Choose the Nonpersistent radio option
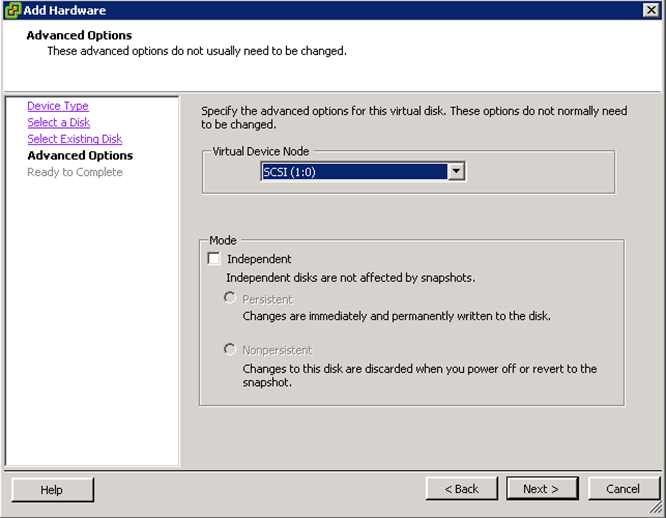Image resolution: width=666 pixels, height=518 pixels. [x=231, y=350]
